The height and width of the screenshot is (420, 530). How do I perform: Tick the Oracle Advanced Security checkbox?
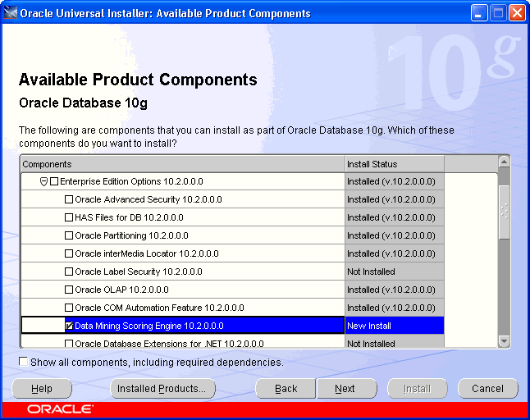pos(69,199)
